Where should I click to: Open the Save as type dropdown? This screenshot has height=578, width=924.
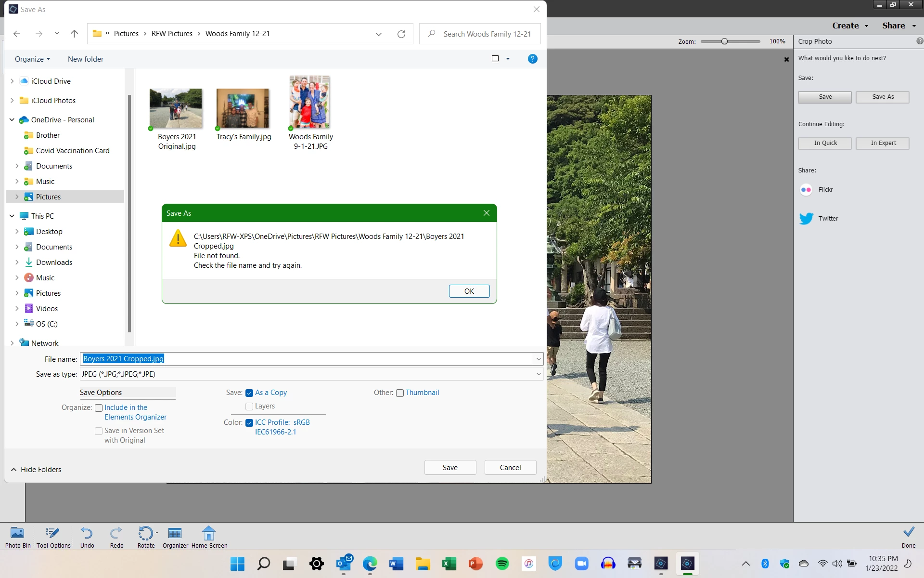(x=538, y=374)
